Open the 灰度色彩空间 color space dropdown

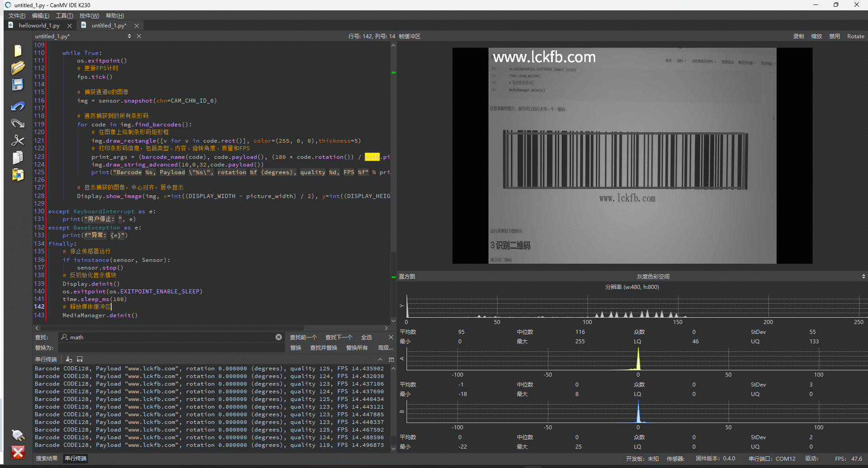(653, 276)
